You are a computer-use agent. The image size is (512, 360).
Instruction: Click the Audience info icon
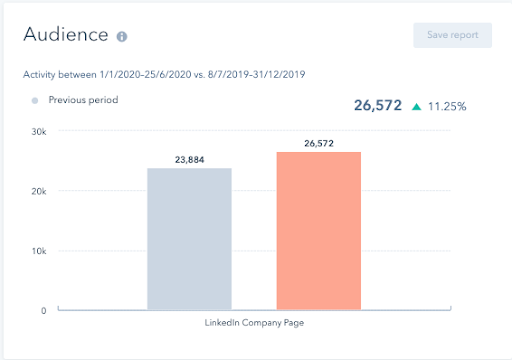(x=122, y=36)
